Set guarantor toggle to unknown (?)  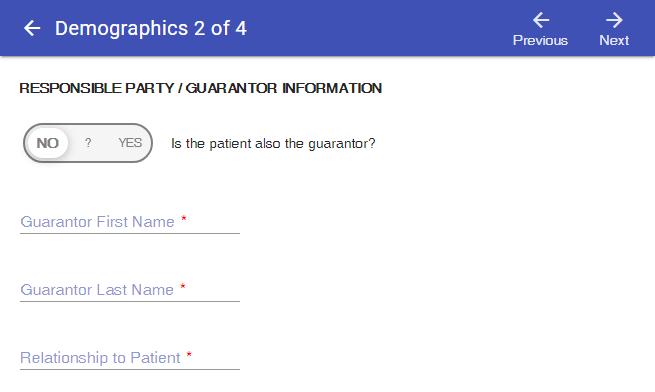pos(88,143)
